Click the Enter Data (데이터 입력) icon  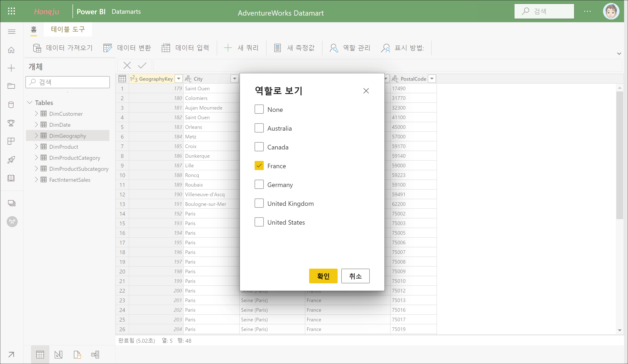pos(165,48)
